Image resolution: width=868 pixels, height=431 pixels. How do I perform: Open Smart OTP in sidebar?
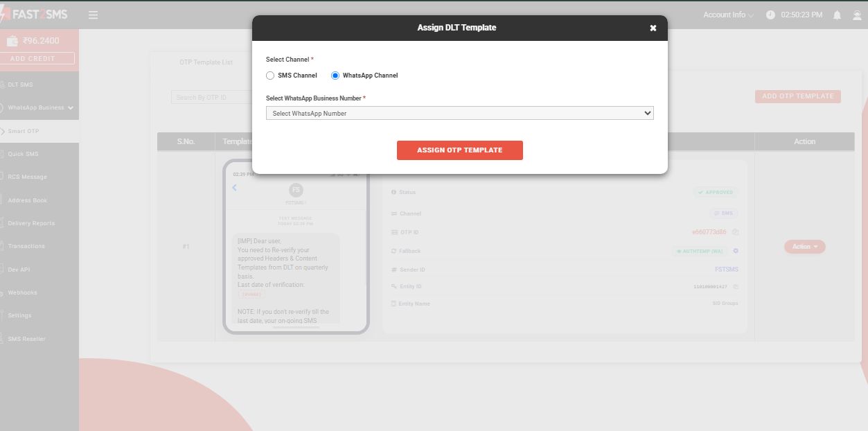point(39,131)
